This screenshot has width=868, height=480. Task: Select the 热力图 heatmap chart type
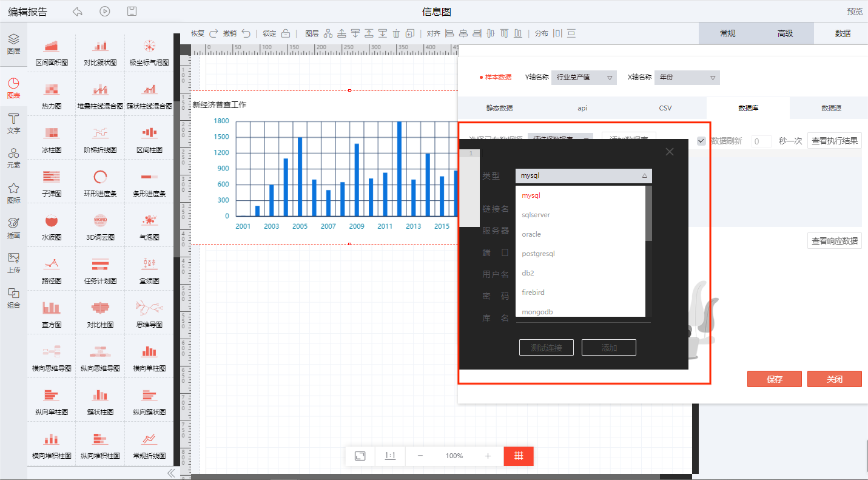52,95
